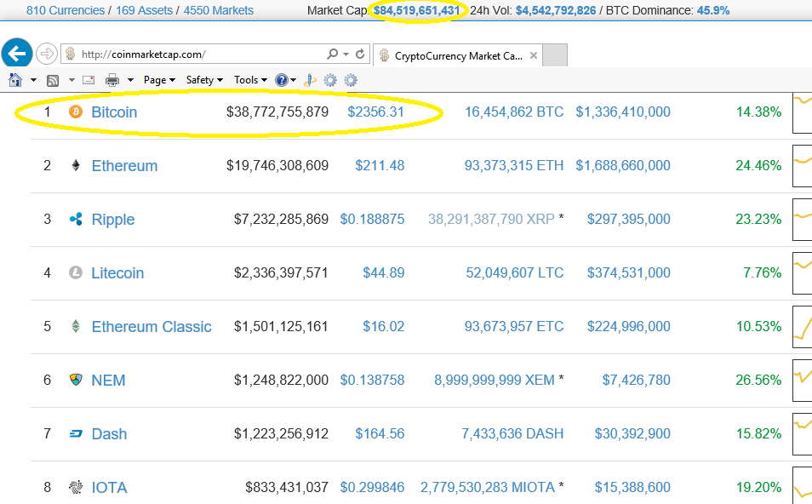Click the first gear icon in command bar
Screen dimensions: 812x504
click(x=330, y=80)
